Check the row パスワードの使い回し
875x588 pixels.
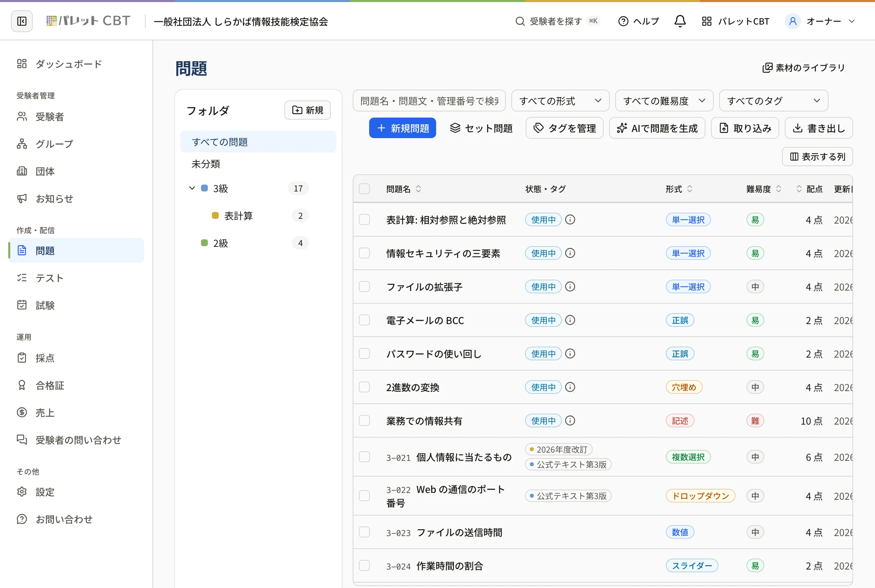(364, 353)
